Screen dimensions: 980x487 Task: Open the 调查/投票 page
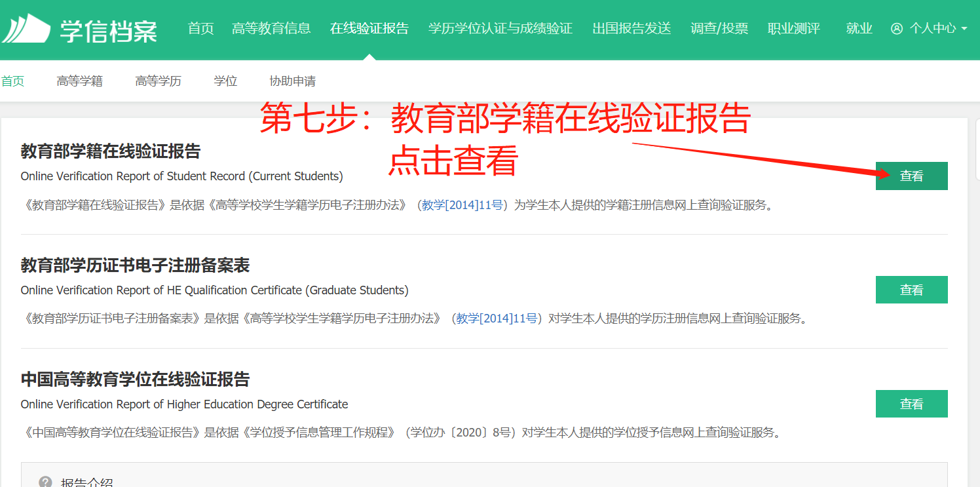tap(719, 28)
